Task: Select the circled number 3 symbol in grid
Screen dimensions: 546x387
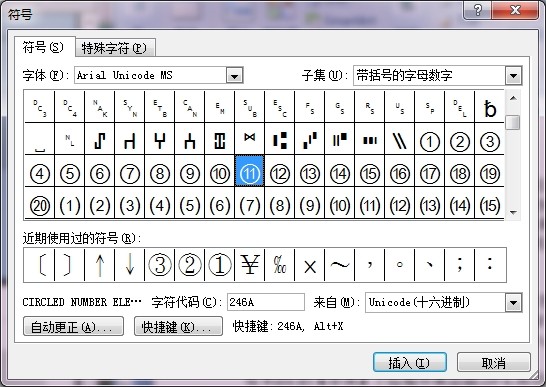Action: (490, 141)
